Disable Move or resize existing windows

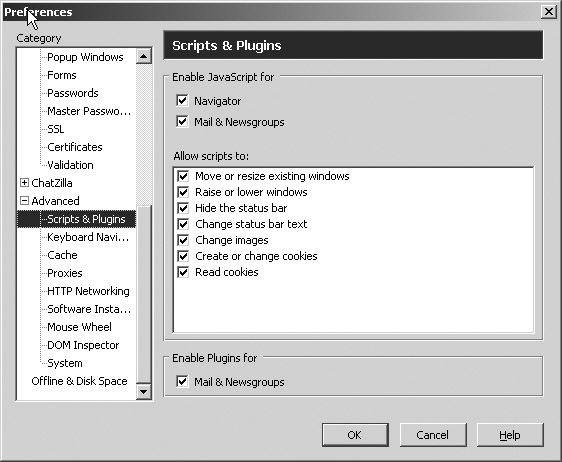(183, 176)
